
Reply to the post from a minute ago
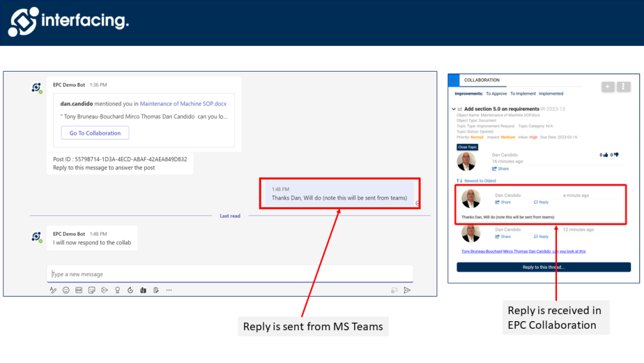pos(541,202)
